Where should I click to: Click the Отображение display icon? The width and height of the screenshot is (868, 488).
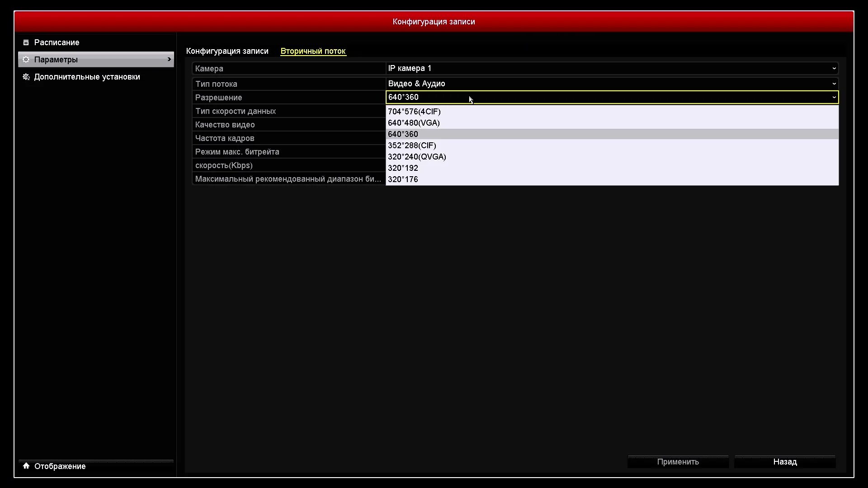click(x=26, y=465)
